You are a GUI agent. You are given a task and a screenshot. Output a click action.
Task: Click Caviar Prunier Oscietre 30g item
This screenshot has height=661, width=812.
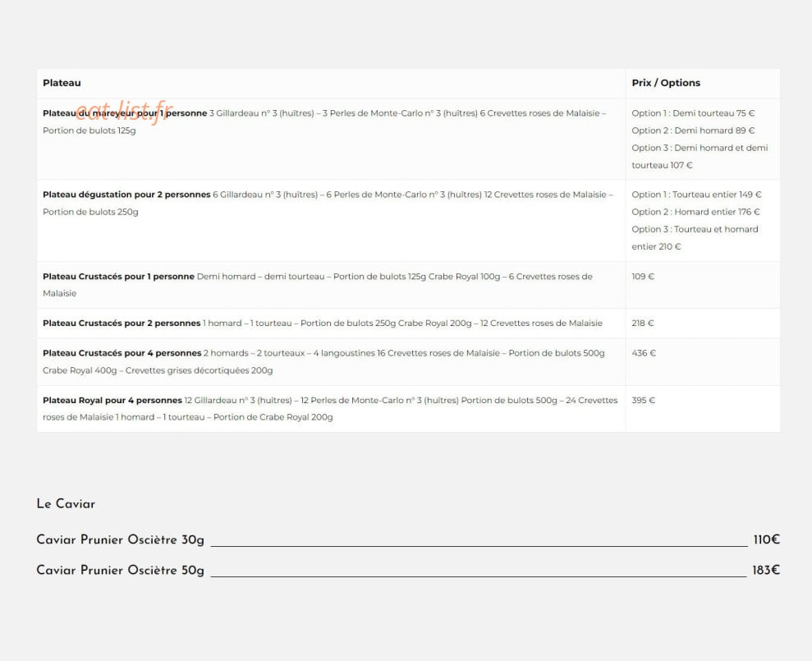[120, 539]
